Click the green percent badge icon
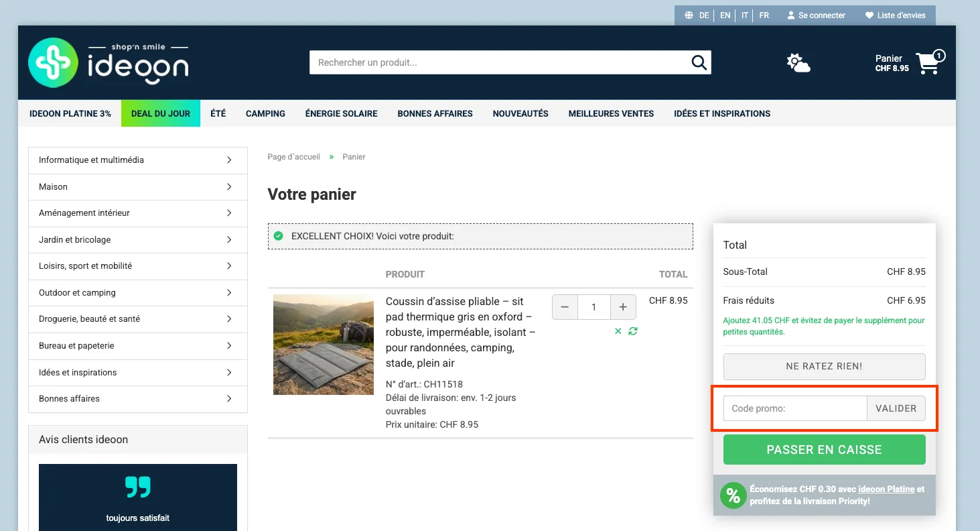 click(733, 495)
